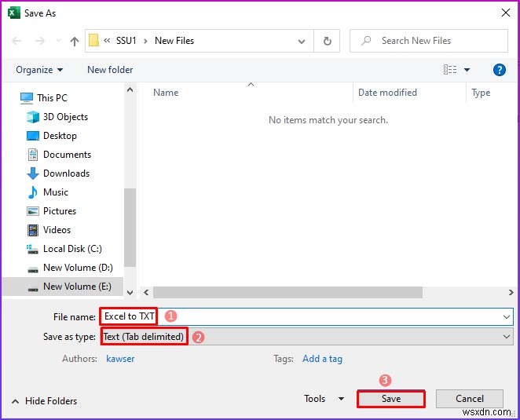This screenshot has height=420, width=520.
Task: Open the Tools dropdown menu
Action: tap(324, 399)
